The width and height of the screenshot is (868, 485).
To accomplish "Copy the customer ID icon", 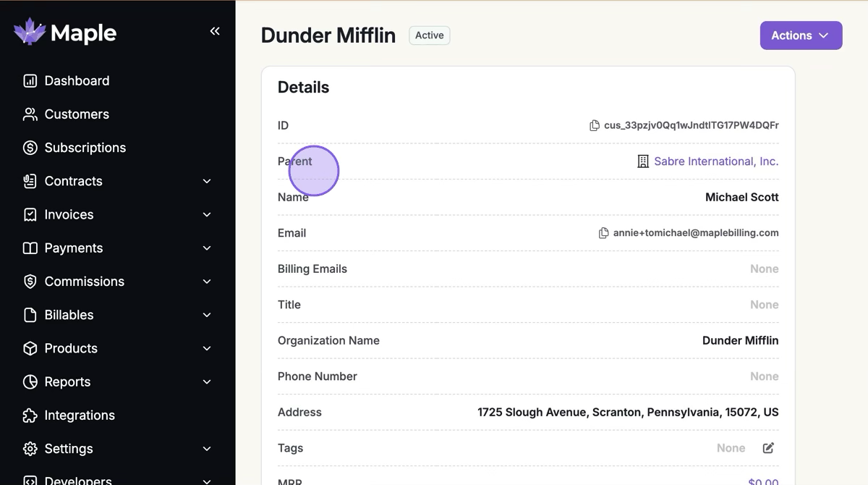I will pyautogui.click(x=595, y=125).
